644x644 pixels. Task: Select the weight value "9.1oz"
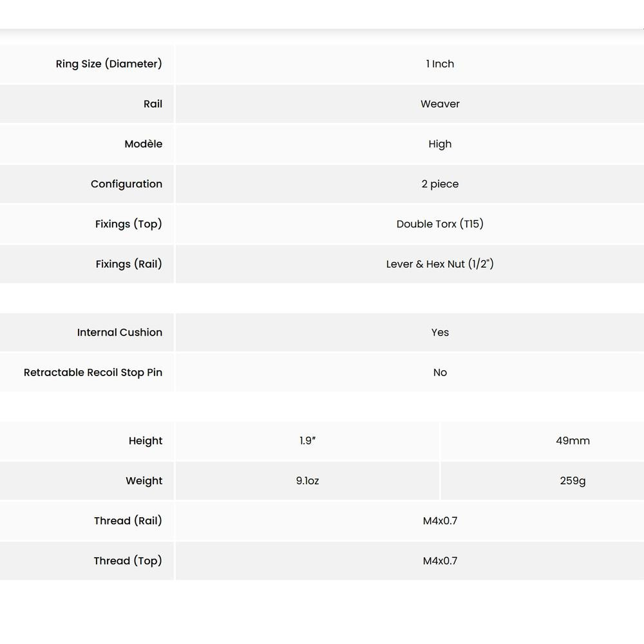tap(307, 480)
